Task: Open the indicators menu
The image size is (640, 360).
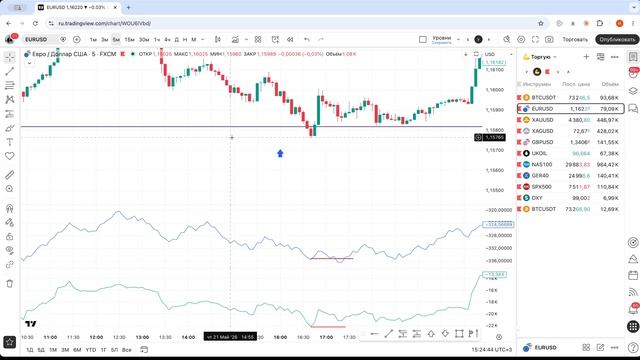Action: point(236,40)
